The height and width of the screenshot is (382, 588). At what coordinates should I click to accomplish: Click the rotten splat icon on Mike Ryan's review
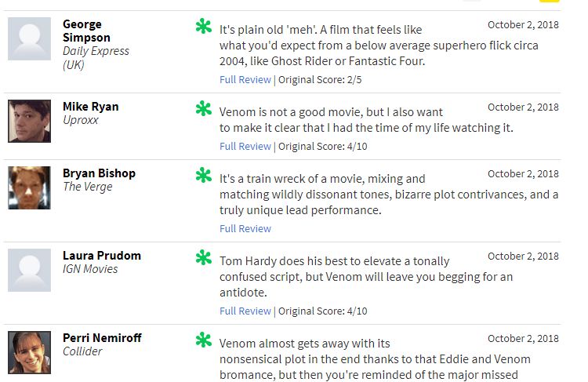[x=204, y=109]
